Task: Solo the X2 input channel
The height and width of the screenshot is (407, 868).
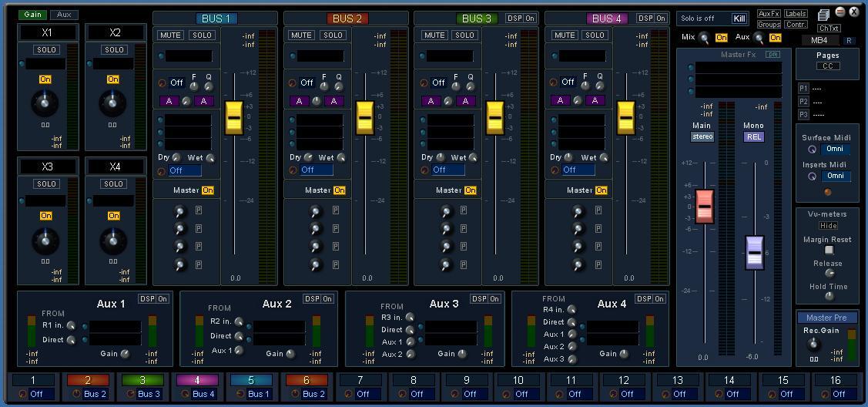Action: pyautogui.click(x=114, y=50)
